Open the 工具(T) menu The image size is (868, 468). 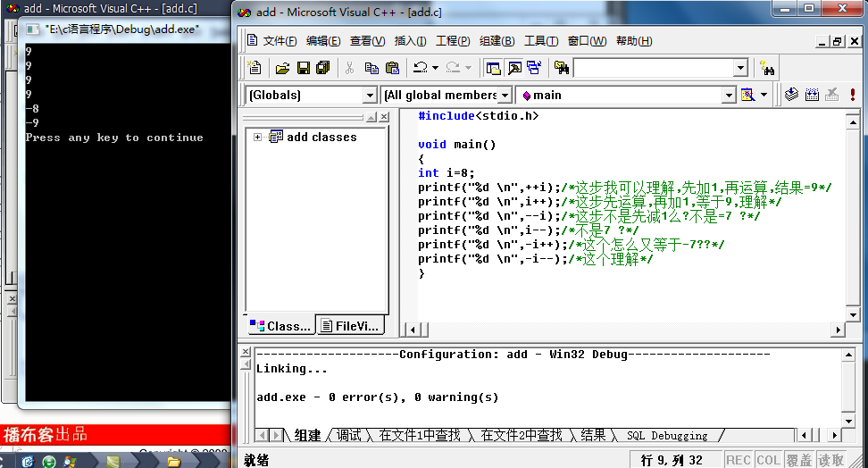[x=541, y=41]
